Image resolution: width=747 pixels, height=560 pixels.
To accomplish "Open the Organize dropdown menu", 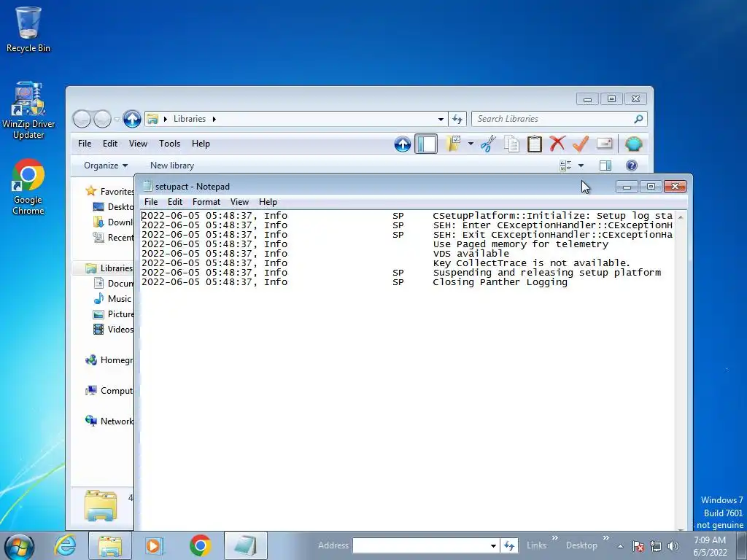I will coord(106,166).
